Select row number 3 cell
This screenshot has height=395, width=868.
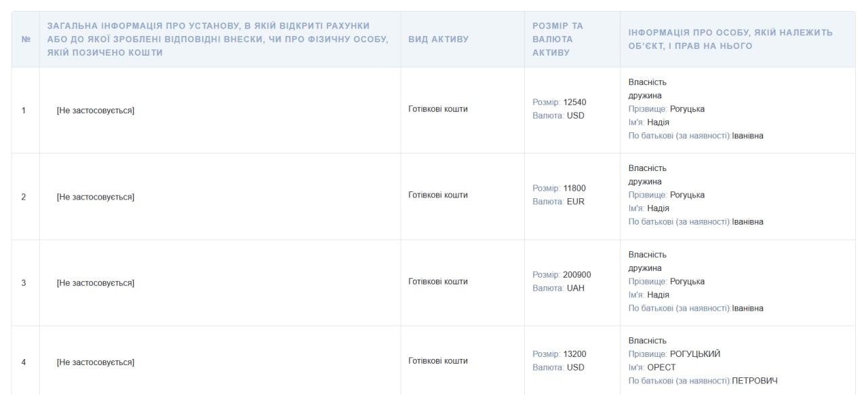[x=24, y=283]
